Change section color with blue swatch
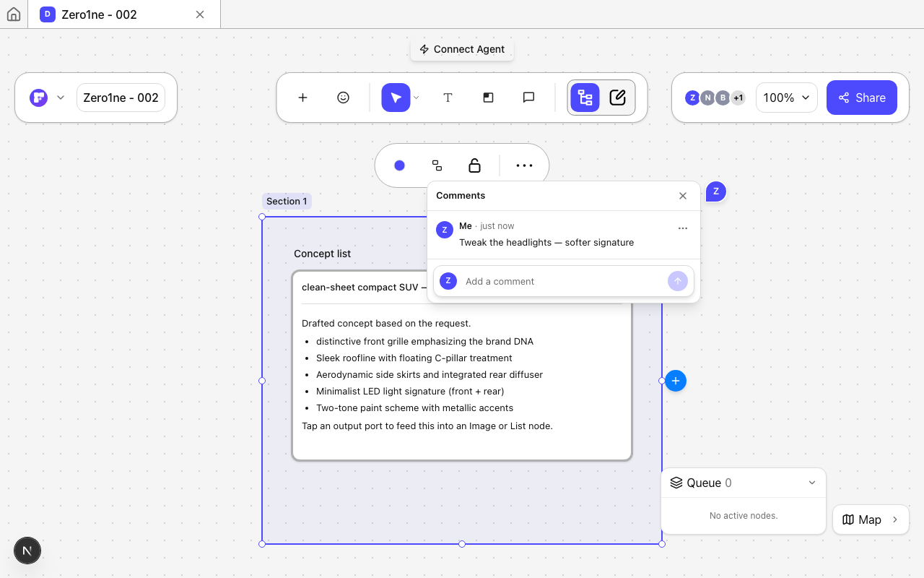The image size is (924, 578). (x=399, y=165)
